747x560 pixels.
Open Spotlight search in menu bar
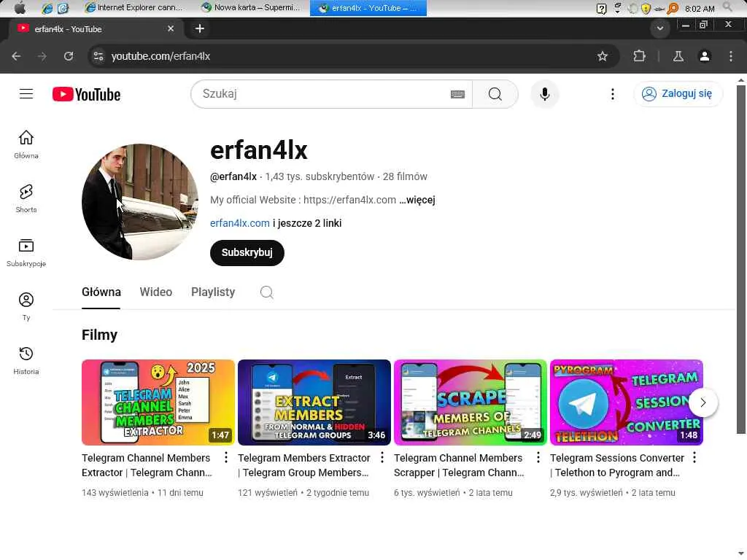coord(727,7)
